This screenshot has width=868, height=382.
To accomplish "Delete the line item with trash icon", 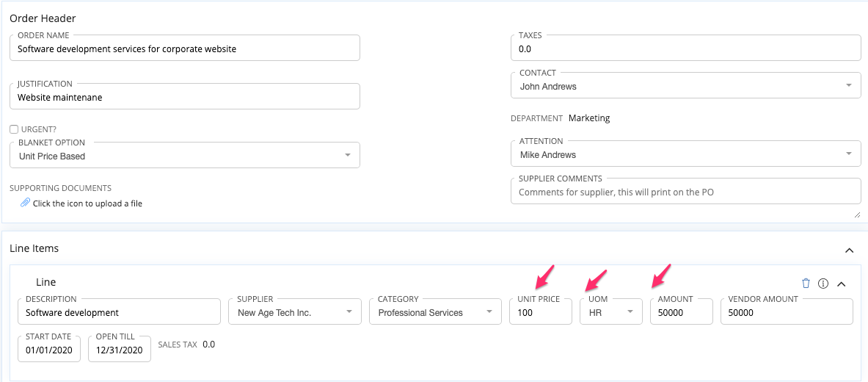I will pyautogui.click(x=806, y=284).
